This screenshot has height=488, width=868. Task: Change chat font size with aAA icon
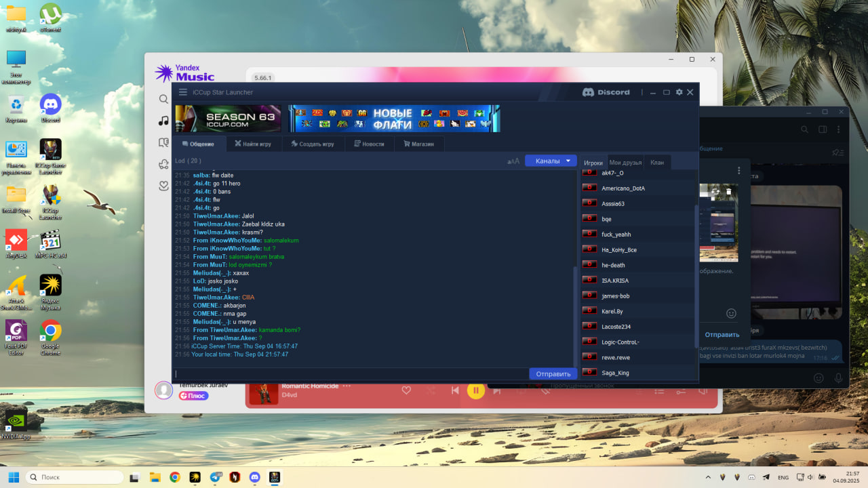(x=513, y=161)
